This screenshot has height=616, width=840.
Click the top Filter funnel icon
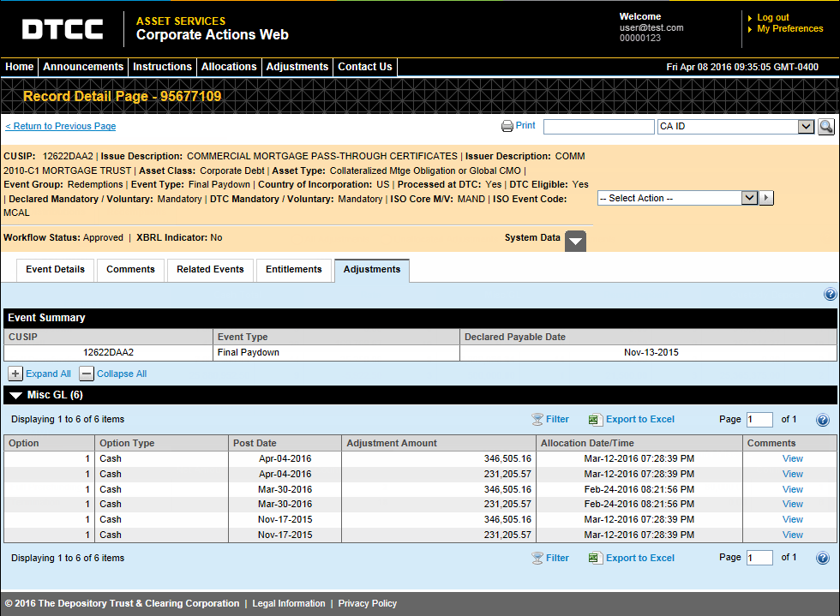tap(537, 420)
